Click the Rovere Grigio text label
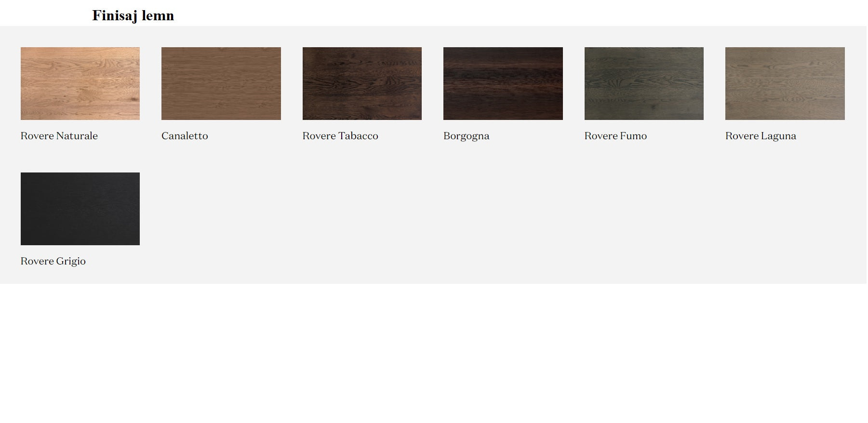This screenshot has height=423, width=868. pos(53,261)
